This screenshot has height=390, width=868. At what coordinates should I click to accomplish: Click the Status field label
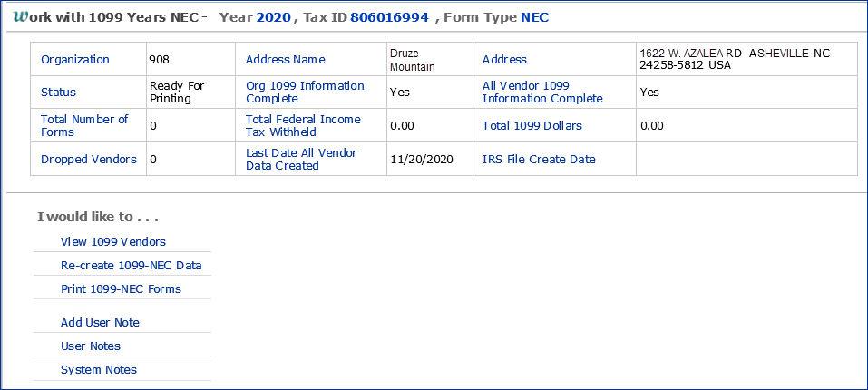(x=59, y=93)
